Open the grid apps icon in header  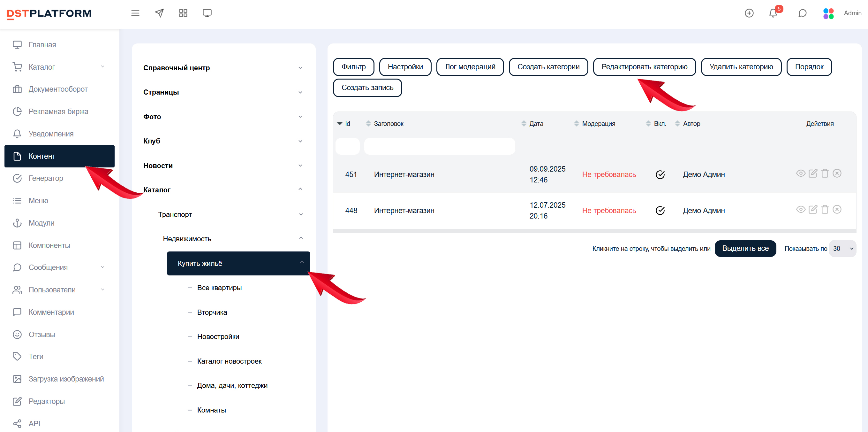click(x=183, y=13)
